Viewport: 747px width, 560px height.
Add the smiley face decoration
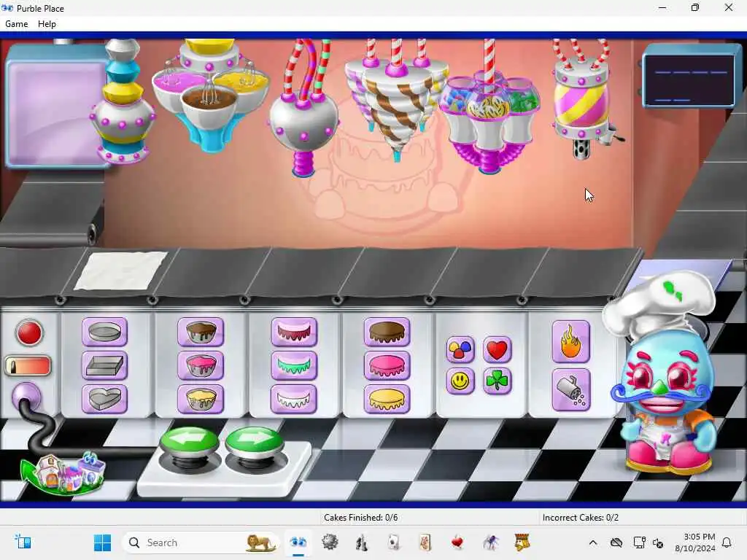point(460,381)
